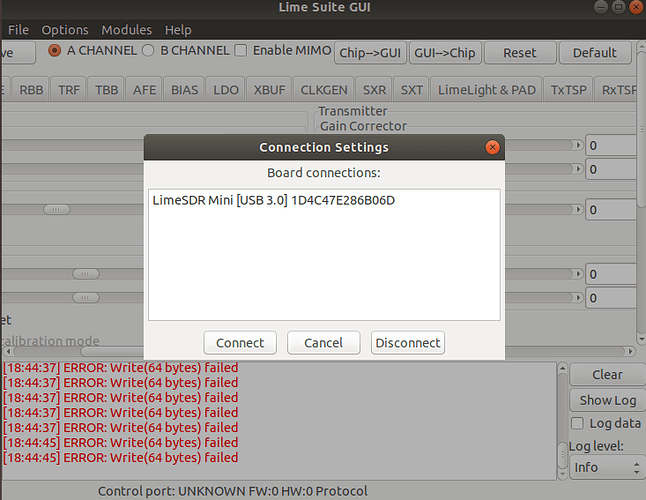The image size is (646, 500).
Task: Open the Log level Info dropdown
Action: (607, 467)
